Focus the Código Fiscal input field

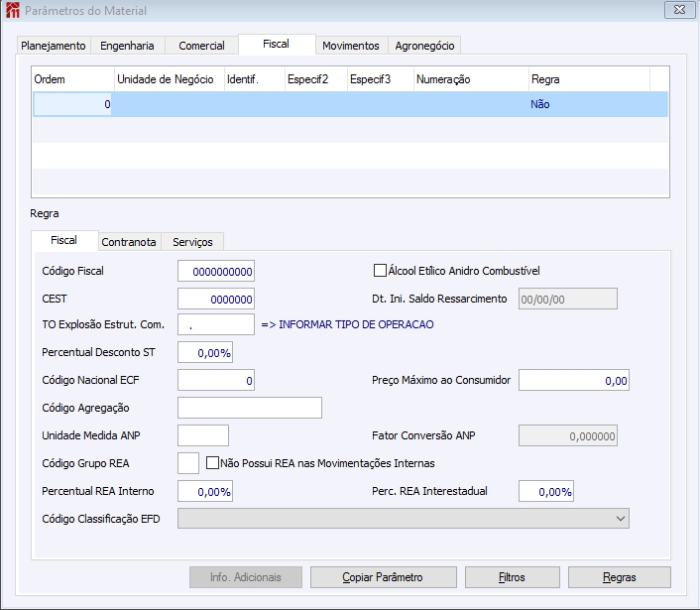point(216,271)
